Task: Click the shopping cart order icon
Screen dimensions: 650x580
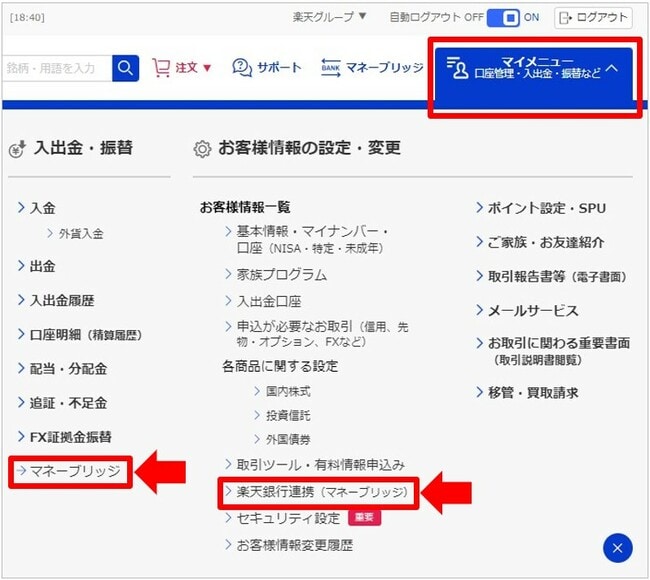Action: [161, 68]
